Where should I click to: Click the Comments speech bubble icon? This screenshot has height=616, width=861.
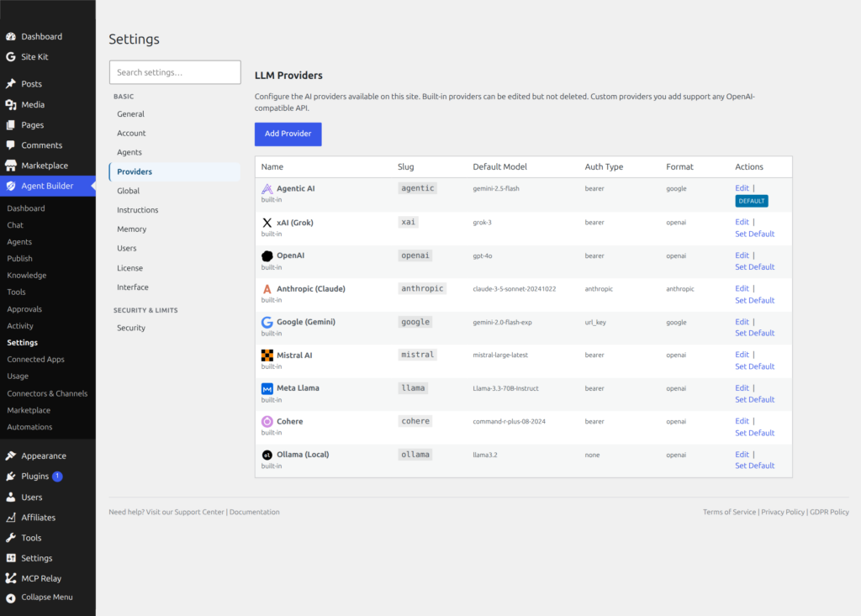pos(11,145)
